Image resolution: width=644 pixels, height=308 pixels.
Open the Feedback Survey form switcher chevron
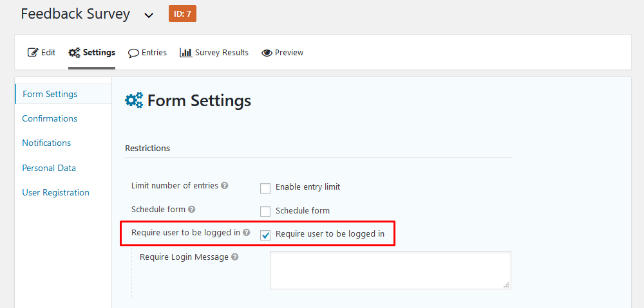point(149,15)
